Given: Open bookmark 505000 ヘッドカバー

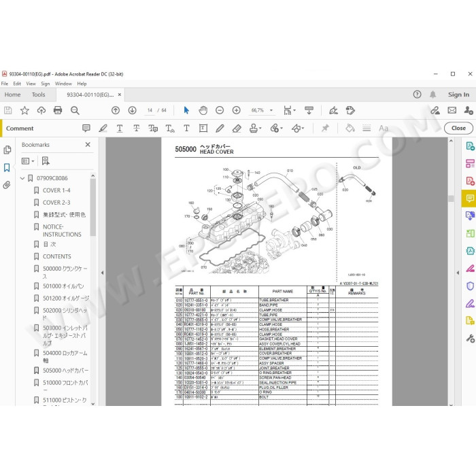Looking at the screenshot, I should pyautogui.click(x=65, y=371).
